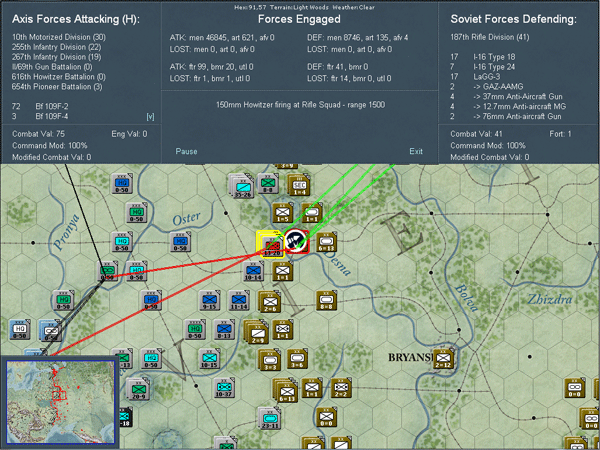The width and height of the screenshot is (600, 450).
Task: Select the cyan Axis 23-11 armored counter
Action: (x=270, y=418)
